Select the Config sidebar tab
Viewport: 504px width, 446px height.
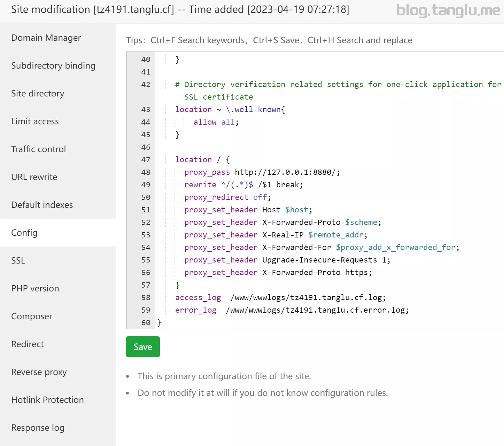coord(24,233)
